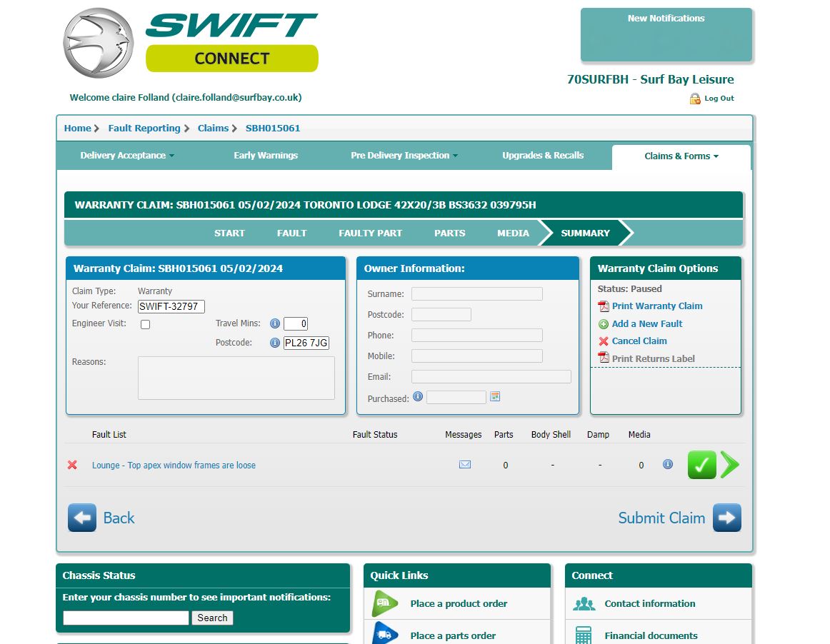Click the green arrow on fault row
This screenshot has height=644, width=830.
730,465
